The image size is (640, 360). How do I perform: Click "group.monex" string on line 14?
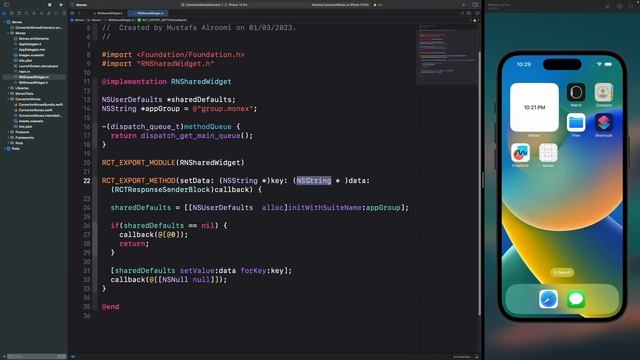point(224,109)
